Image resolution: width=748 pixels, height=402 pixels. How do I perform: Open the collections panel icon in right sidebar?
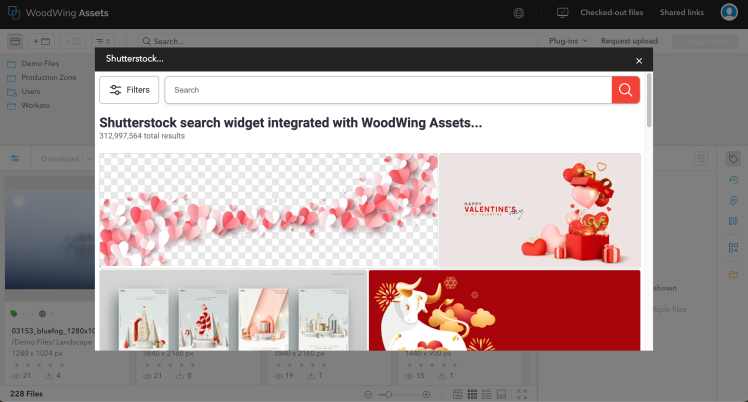(733, 247)
